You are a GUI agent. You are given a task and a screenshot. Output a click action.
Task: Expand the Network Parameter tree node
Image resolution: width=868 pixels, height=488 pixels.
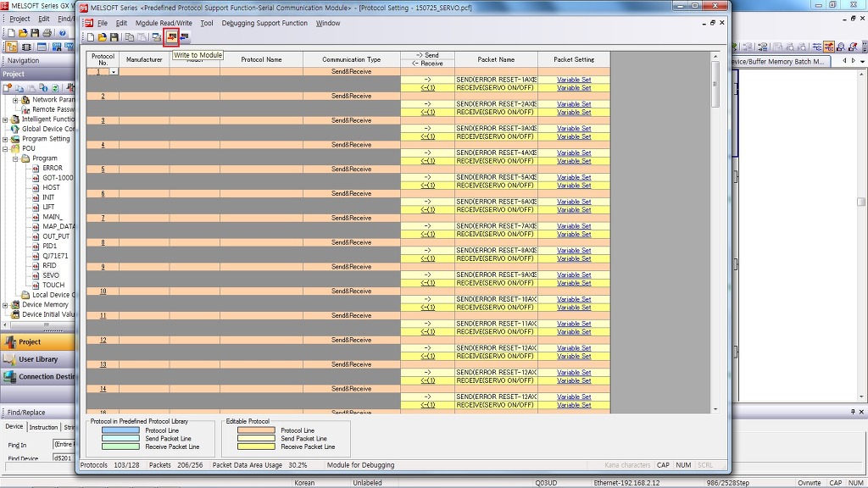(x=15, y=100)
